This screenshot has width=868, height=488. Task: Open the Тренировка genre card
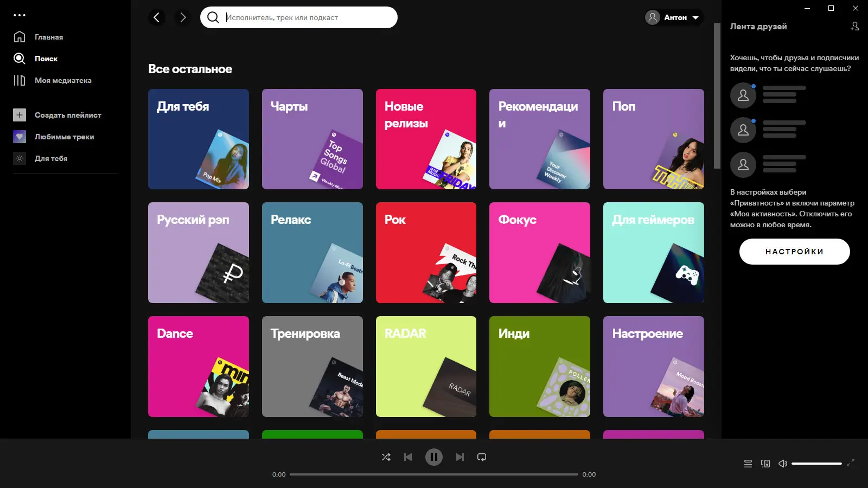pyautogui.click(x=312, y=367)
